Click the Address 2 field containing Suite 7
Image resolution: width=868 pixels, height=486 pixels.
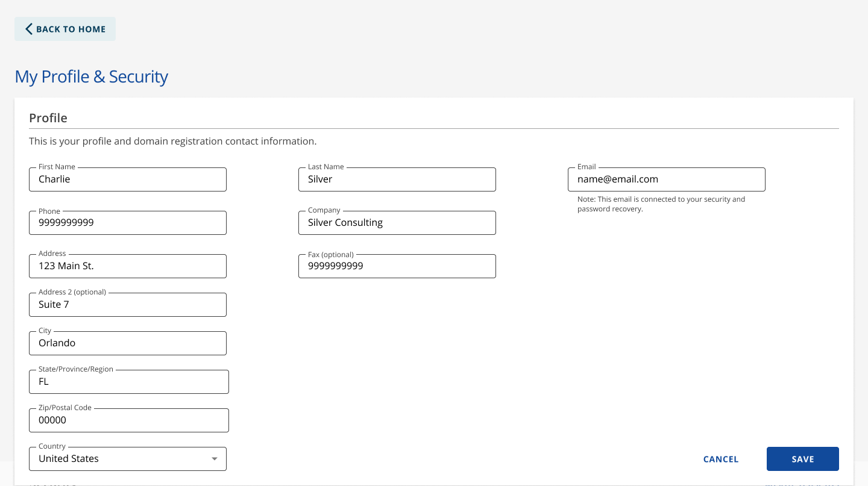(x=128, y=305)
